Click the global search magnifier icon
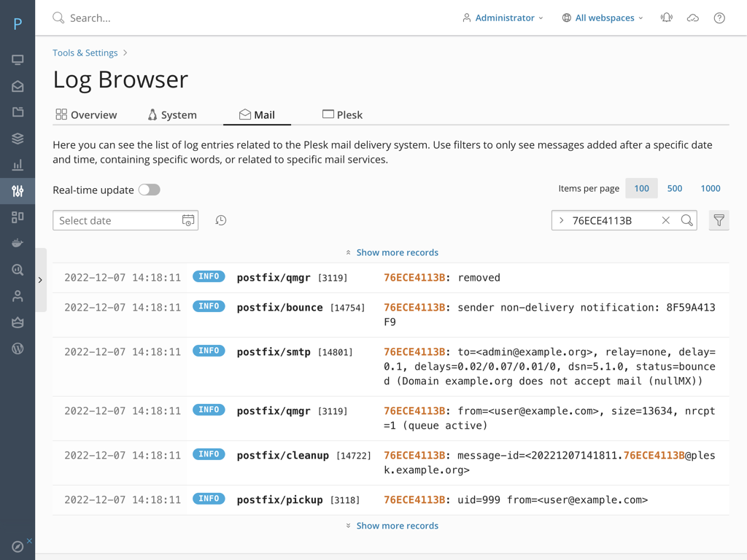 pyautogui.click(x=58, y=18)
